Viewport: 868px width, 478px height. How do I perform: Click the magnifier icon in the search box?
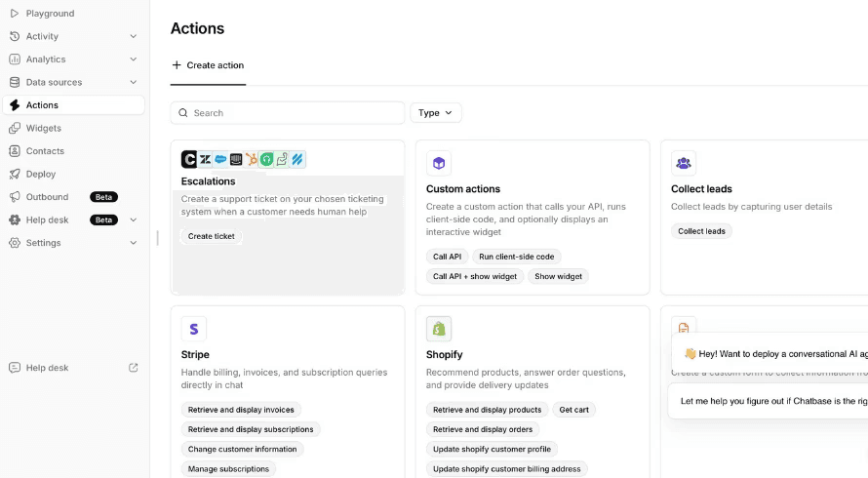(x=183, y=113)
